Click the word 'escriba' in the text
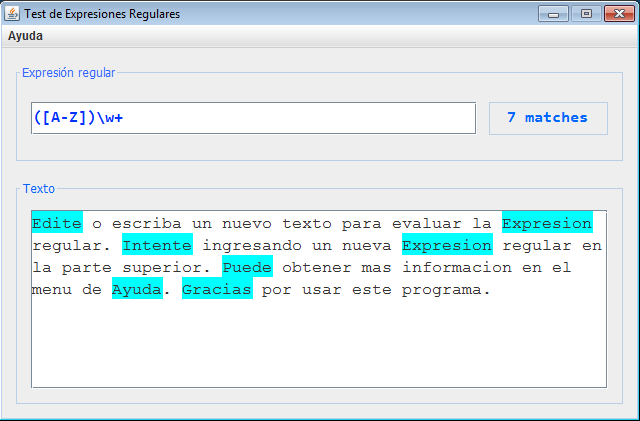This screenshot has width=640, height=421. coord(147,223)
